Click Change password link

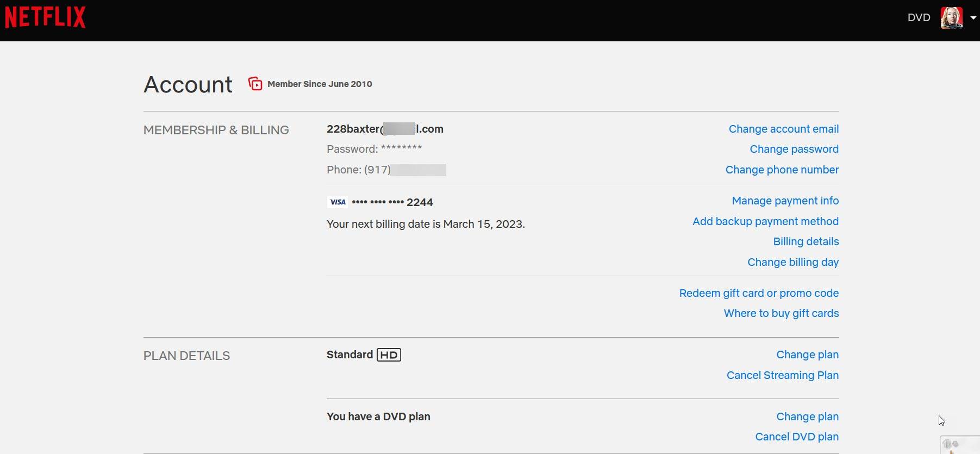tap(794, 149)
